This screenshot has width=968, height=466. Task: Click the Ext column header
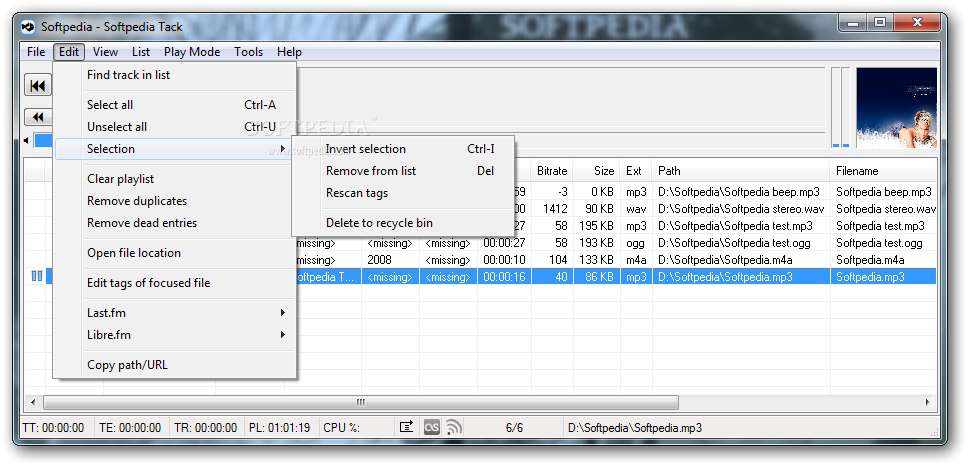636,171
